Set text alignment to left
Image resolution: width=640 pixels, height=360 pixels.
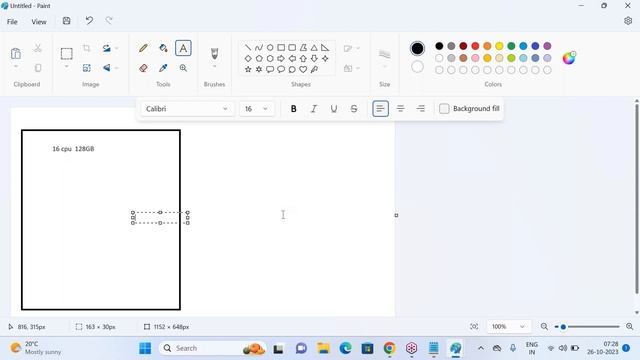(x=380, y=109)
